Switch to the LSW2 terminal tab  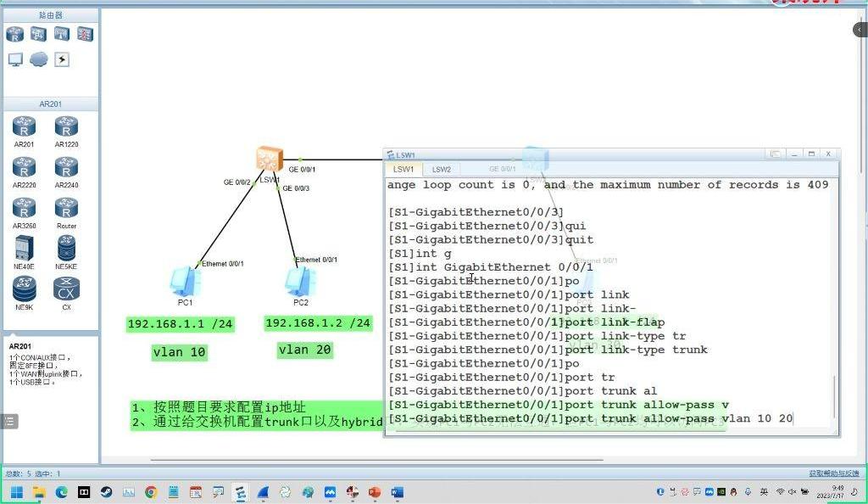click(441, 169)
